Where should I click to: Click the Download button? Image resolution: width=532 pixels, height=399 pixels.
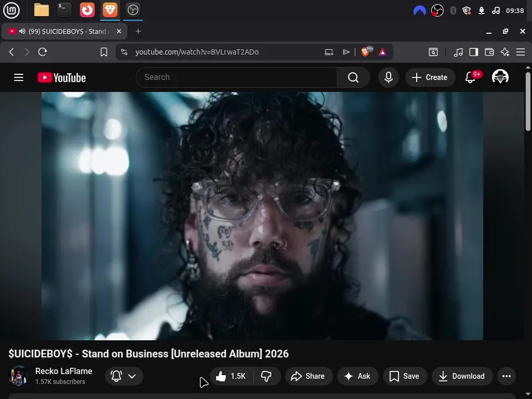coord(462,376)
